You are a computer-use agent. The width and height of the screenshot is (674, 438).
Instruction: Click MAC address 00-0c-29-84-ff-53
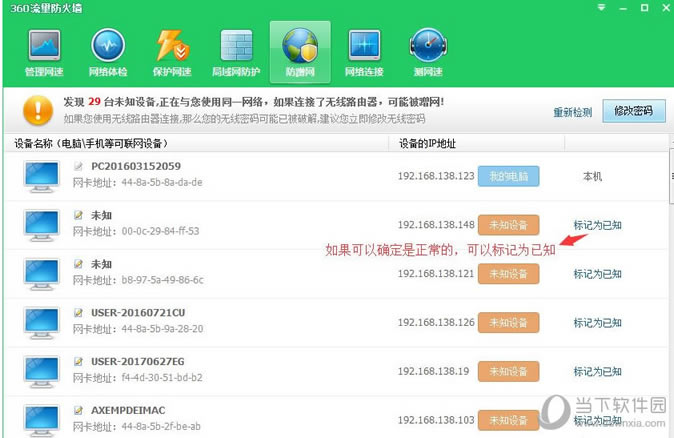160,231
